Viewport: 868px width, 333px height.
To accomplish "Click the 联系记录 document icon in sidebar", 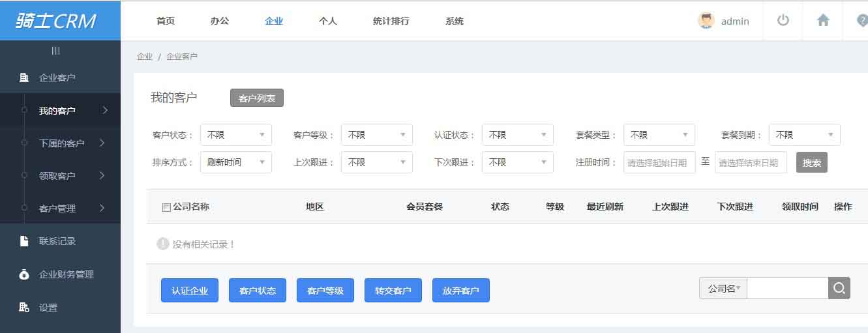I will point(24,241).
